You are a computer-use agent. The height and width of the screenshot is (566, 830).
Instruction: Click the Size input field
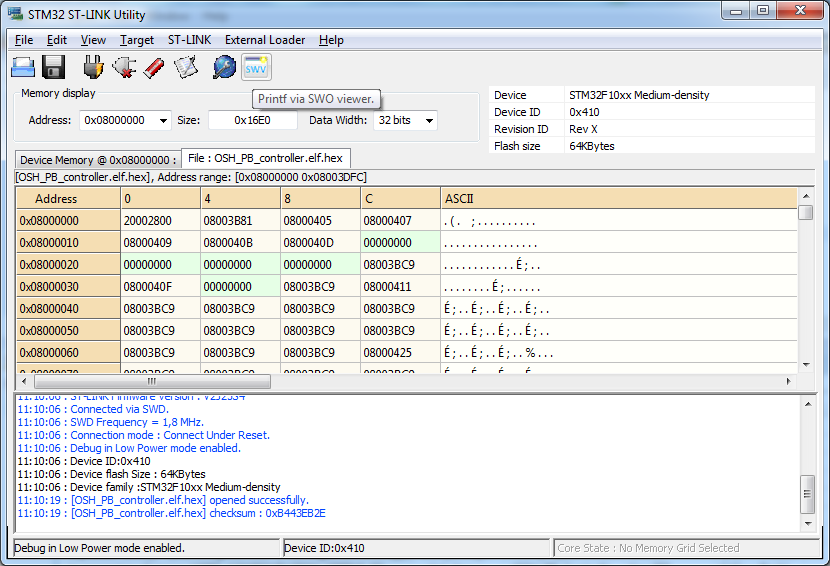[x=252, y=120]
